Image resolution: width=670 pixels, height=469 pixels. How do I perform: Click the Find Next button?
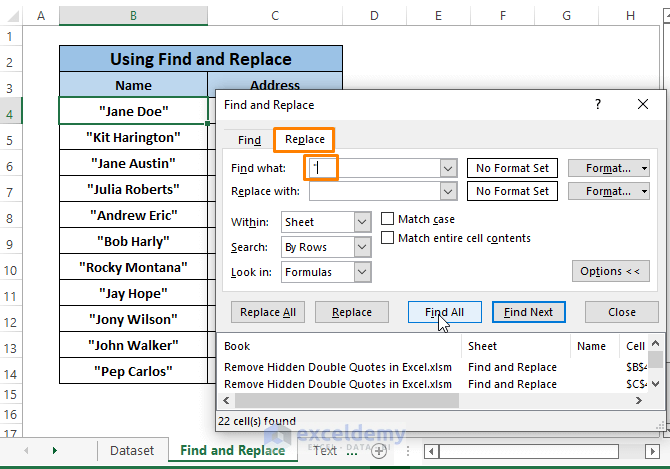pyautogui.click(x=529, y=312)
